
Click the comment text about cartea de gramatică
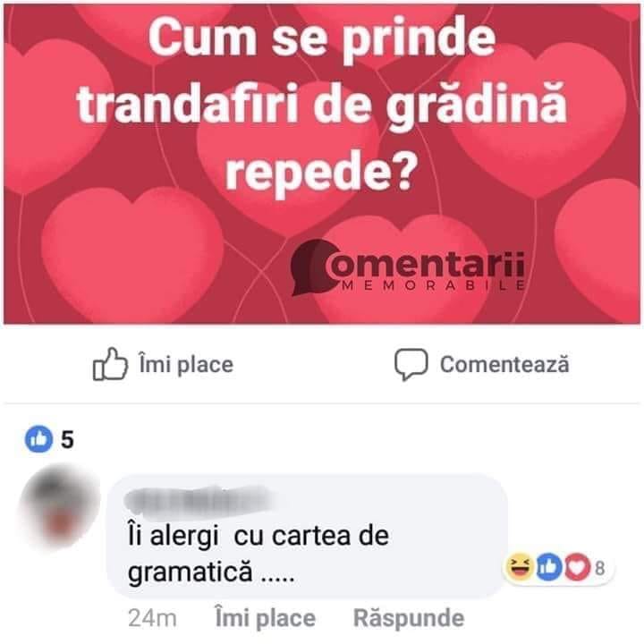[258, 554]
